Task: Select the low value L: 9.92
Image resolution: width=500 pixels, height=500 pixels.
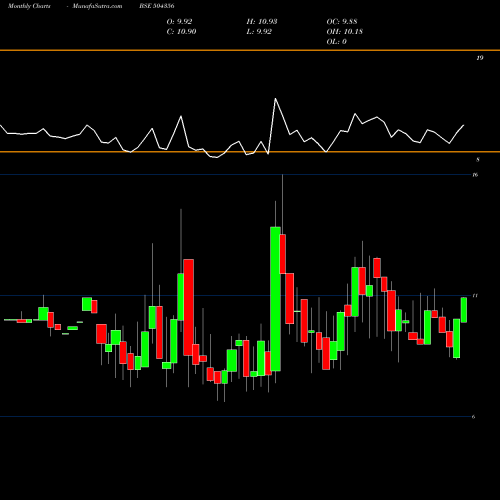Action: point(259,32)
